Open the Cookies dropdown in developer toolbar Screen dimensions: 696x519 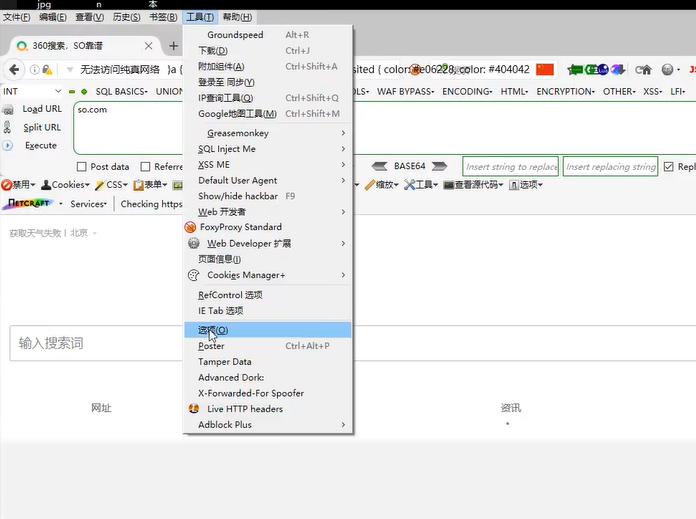pos(65,185)
